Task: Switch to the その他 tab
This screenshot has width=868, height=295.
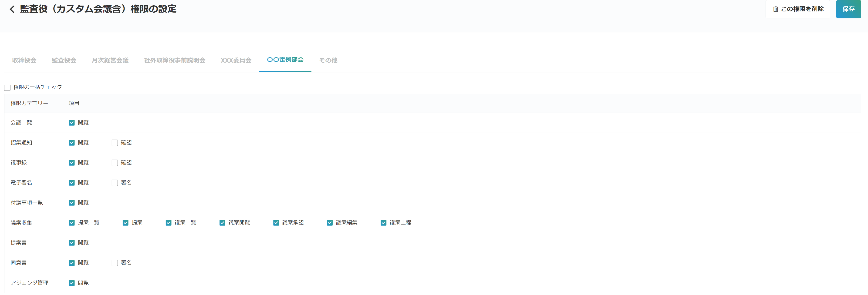Action: (x=328, y=60)
